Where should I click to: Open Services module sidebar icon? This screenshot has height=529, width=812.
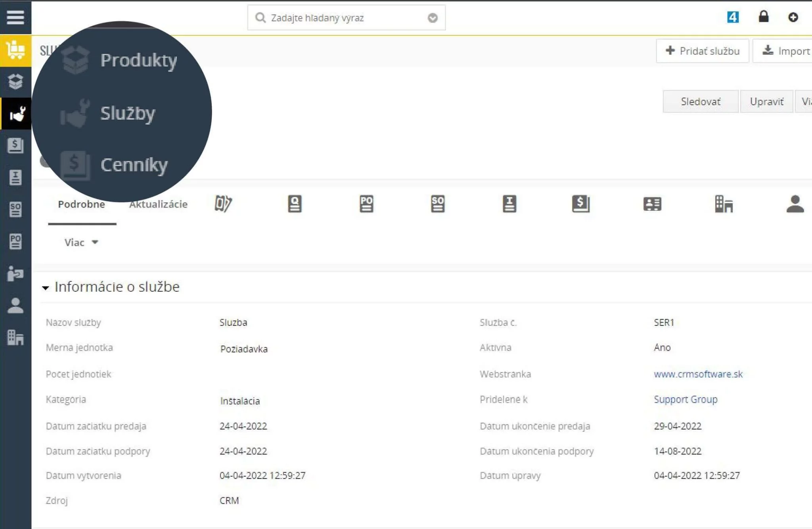coord(16,113)
